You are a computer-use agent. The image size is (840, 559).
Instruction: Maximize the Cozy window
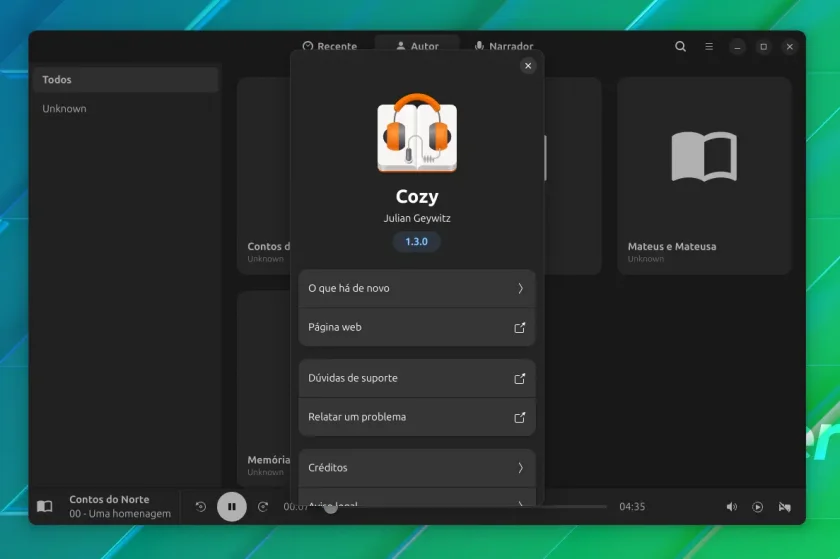[x=763, y=47]
